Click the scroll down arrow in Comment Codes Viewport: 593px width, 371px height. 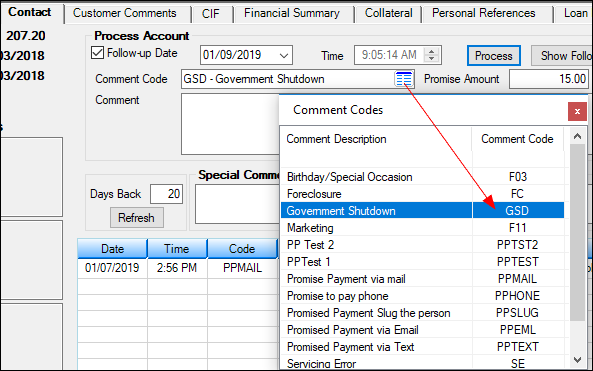coord(577,359)
